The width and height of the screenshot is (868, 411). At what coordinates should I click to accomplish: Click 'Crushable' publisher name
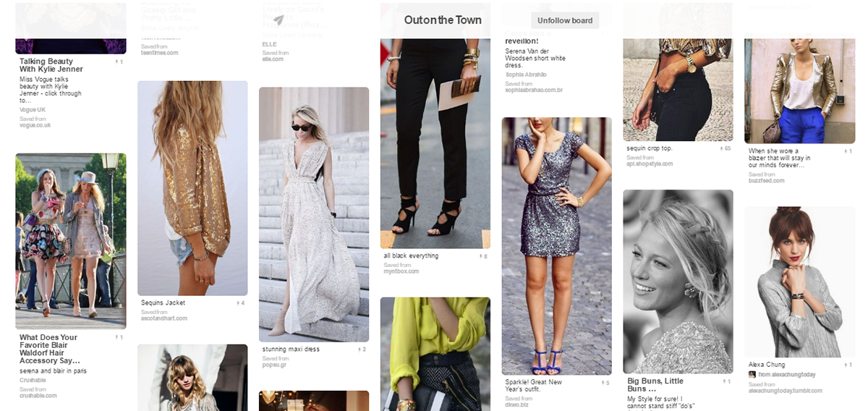pyautogui.click(x=33, y=381)
